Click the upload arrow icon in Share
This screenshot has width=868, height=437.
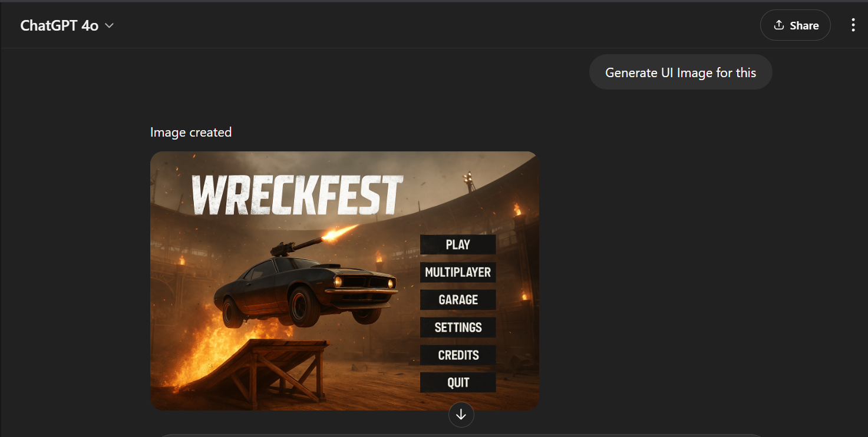click(x=778, y=25)
